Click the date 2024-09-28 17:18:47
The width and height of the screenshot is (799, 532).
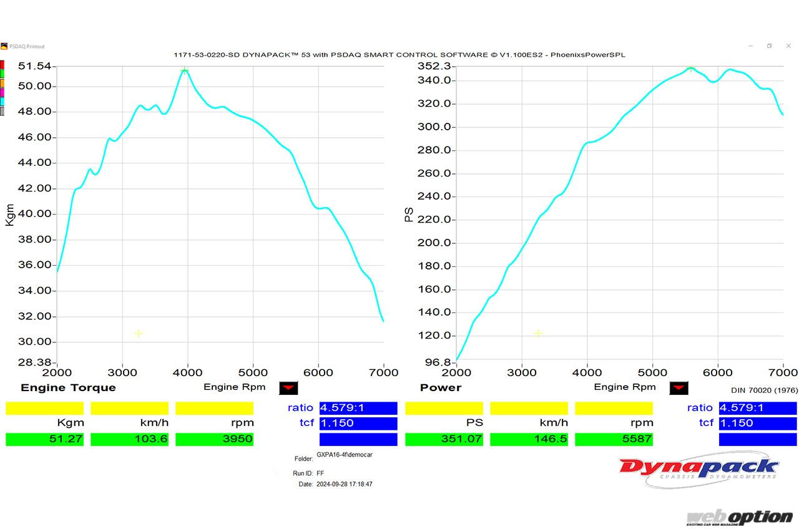tap(345, 484)
